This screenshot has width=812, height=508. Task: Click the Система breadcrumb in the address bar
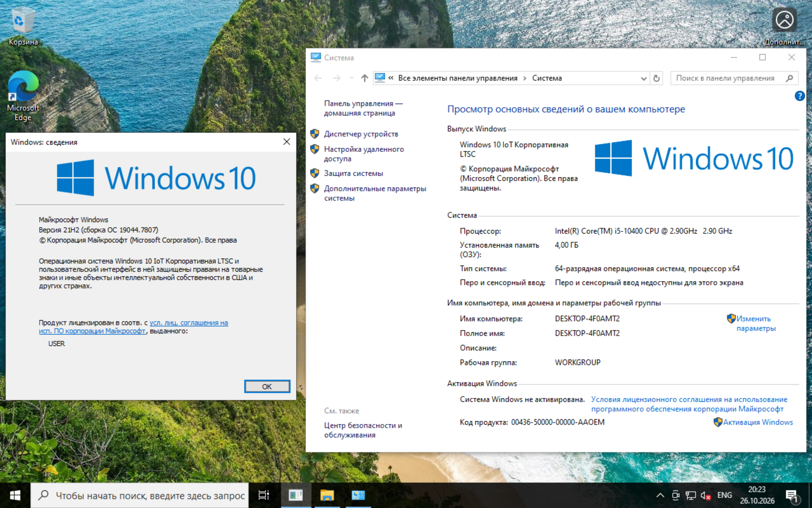click(x=547, y=78)
